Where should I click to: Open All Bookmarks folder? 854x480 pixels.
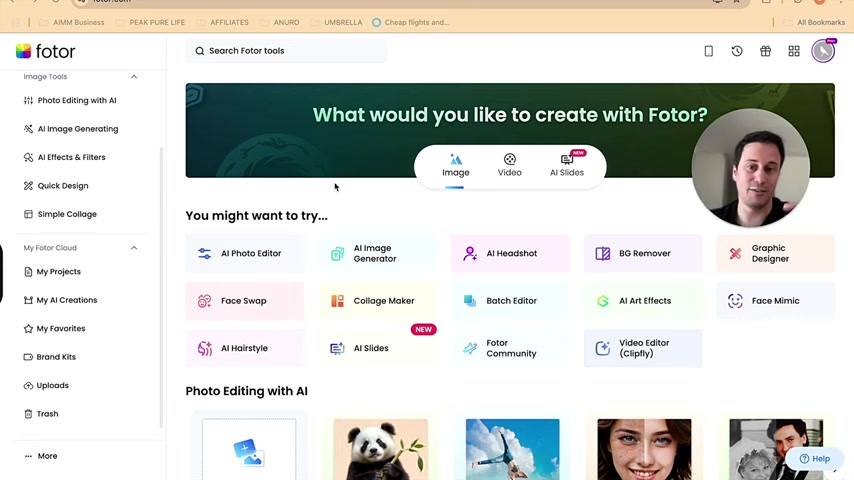pyautogui.click(x=814, y=22)
